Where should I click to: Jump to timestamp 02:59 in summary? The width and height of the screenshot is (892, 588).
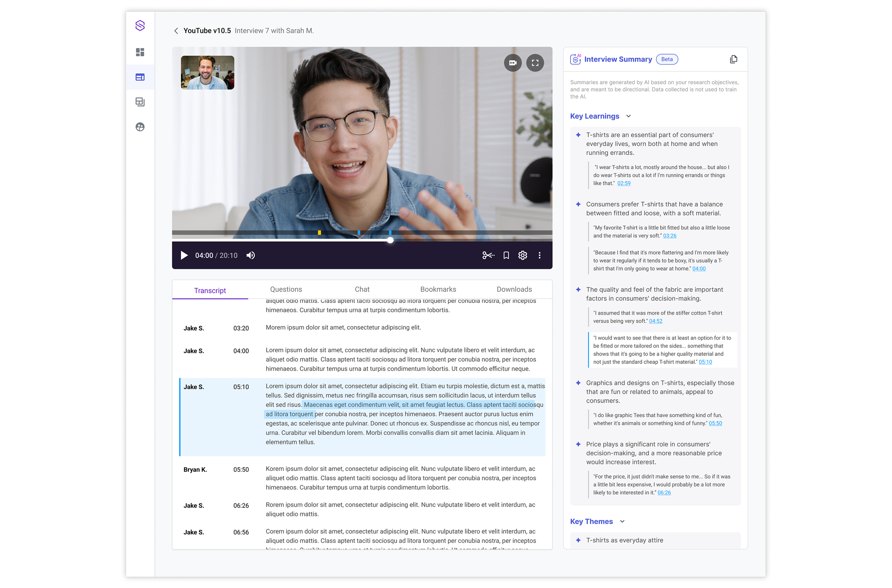pyautogui.click(x=624, y=183)
